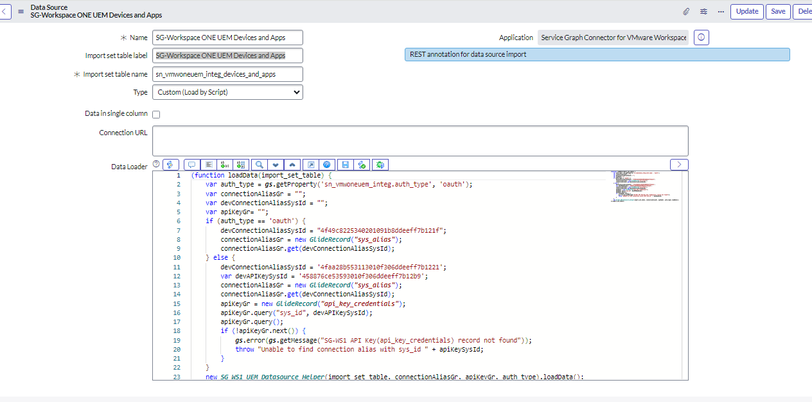This screenshot has height=402, width=812.
Task: Click the throw Unable to find line
Action: 359,350
